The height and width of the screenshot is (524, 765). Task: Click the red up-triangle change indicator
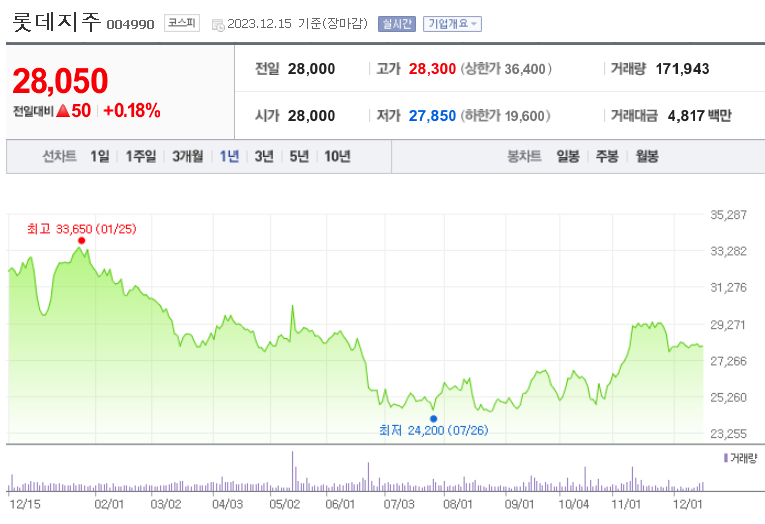[x=63, y=111]
